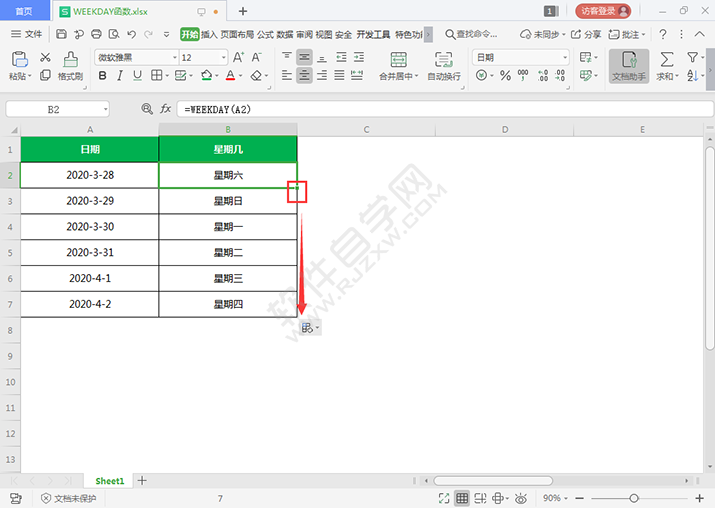Click the zoom slider handle

634,498
